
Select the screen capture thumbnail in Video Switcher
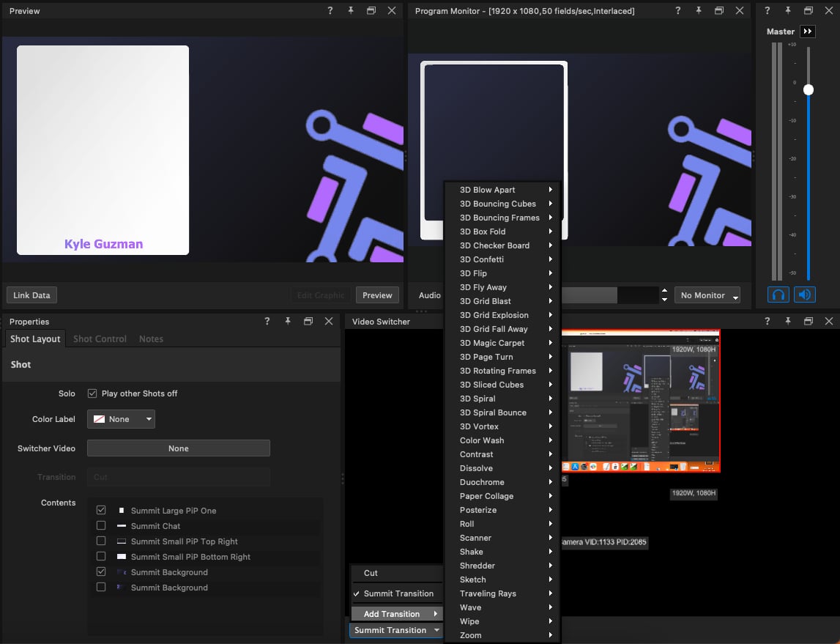[641, 401]
